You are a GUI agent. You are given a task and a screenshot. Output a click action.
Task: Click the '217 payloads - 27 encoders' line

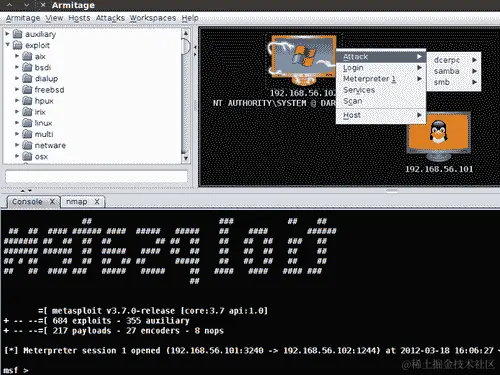114,331
